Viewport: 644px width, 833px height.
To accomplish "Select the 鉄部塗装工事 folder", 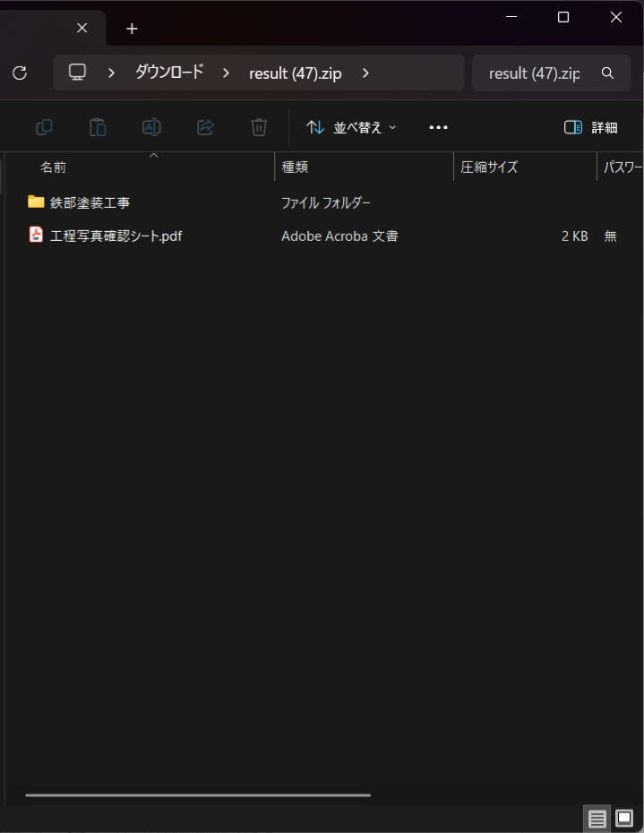I will (x=90, y=202).
